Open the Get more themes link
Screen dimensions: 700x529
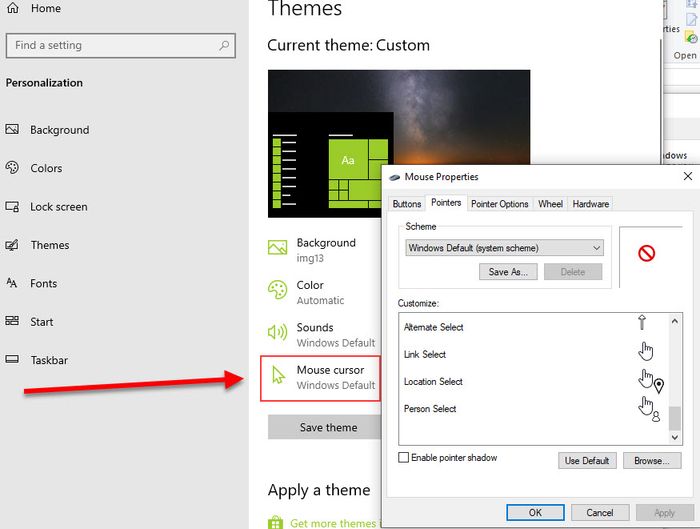[x=335, y=523]
